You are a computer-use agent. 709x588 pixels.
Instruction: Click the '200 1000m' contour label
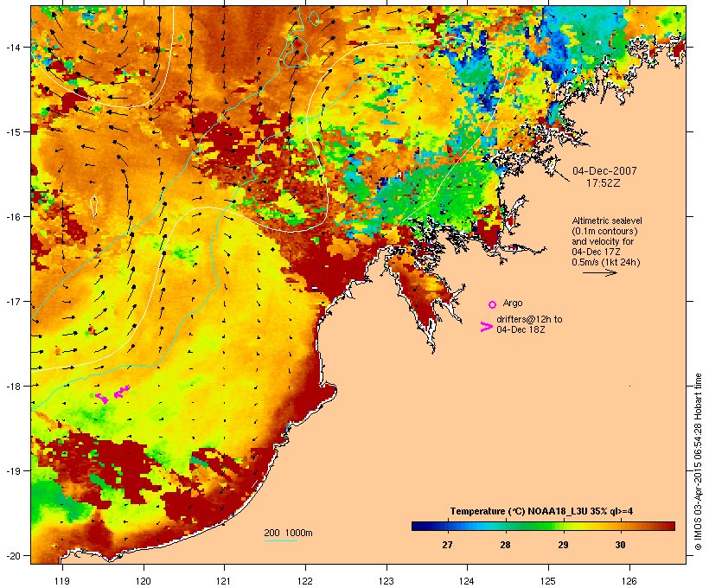pos(288,533)
